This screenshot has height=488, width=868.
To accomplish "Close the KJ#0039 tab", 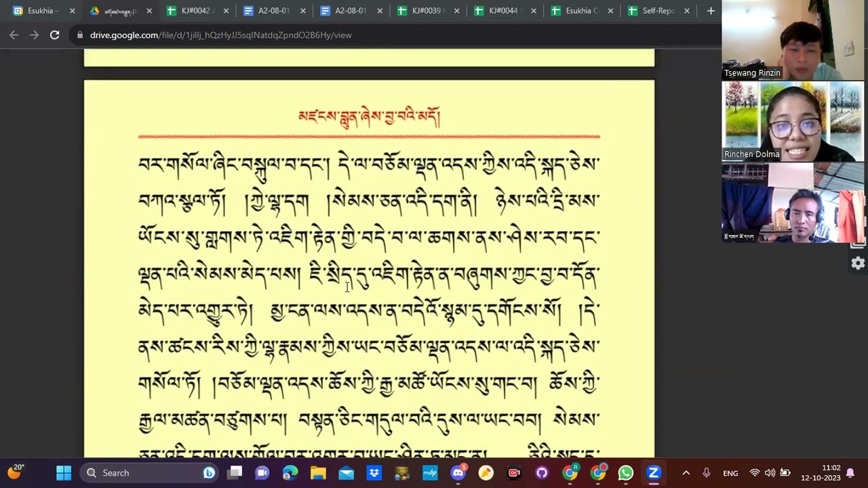I will click(x=457, y=11).
